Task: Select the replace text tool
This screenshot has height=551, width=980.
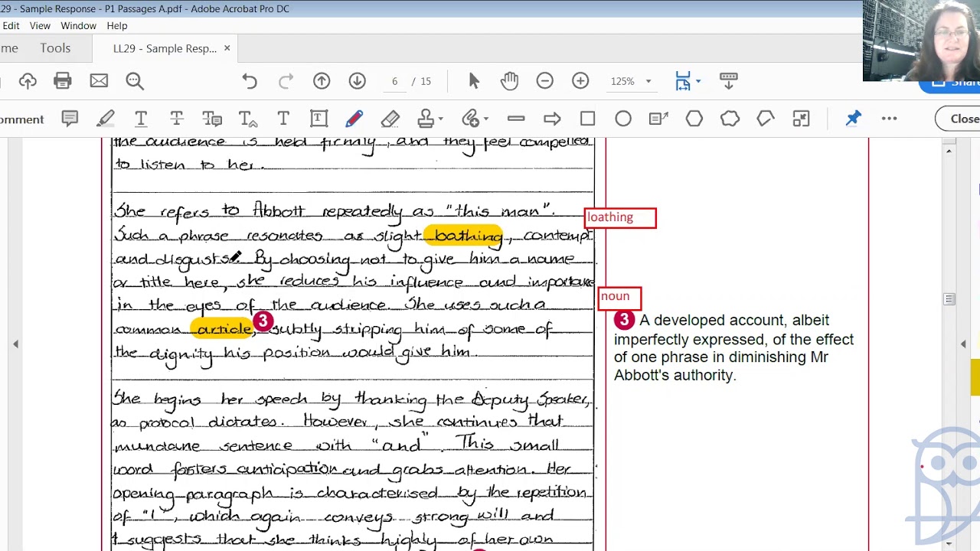Action: pyautogui.click(x=212, y=119)
